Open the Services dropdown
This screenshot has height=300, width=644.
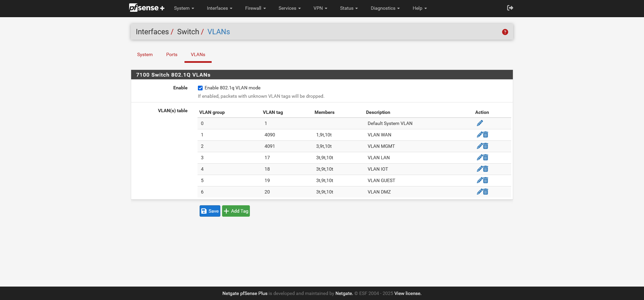pos(289,8)
